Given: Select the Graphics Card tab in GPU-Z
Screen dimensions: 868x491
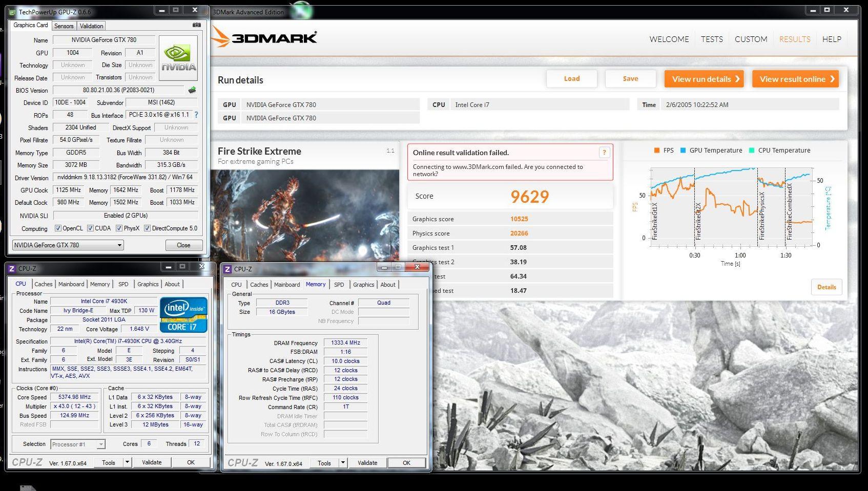Looking at the screenshot, I should (x=31, y=25).
